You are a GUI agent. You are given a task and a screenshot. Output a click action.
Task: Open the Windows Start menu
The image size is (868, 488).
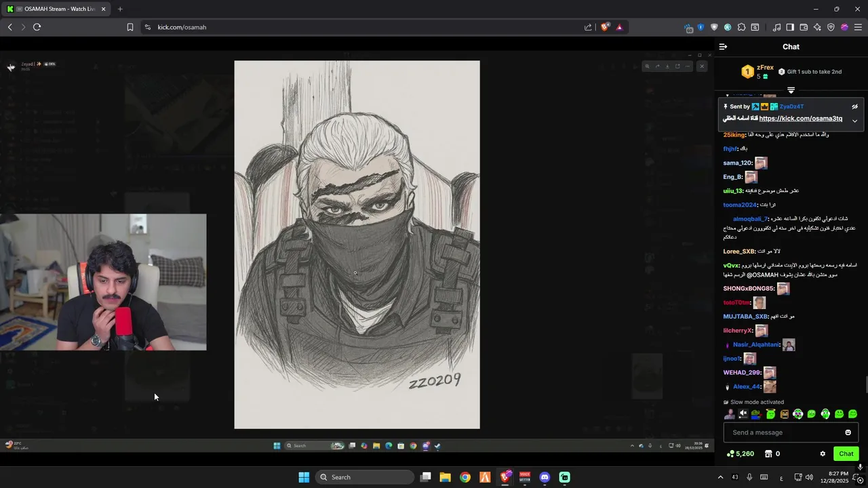pyautogui.click(x=304, y=477)
